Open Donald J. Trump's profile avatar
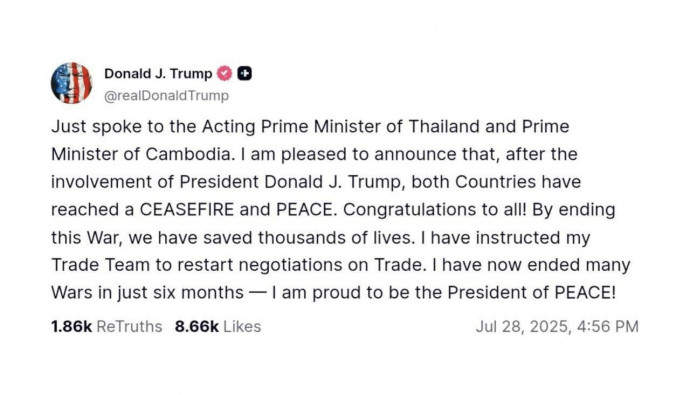Image resolution: width=690 pixels, height=395 pixels. point(71,83)
